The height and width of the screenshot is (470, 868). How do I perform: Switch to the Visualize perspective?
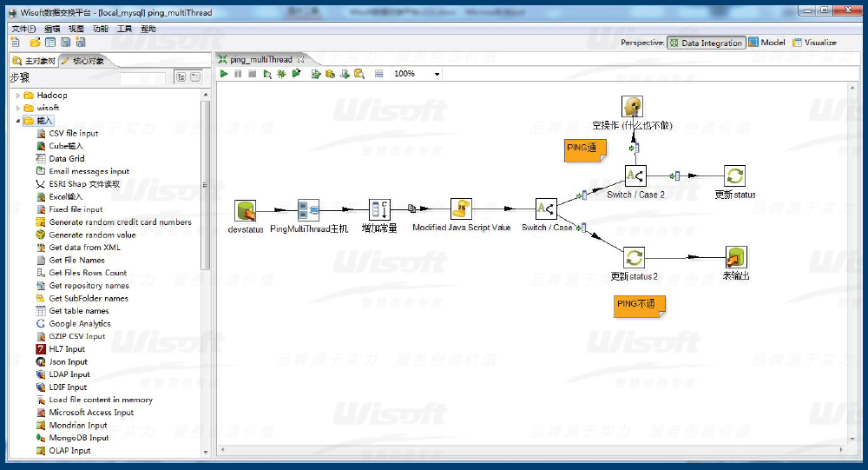click(814, 43)
